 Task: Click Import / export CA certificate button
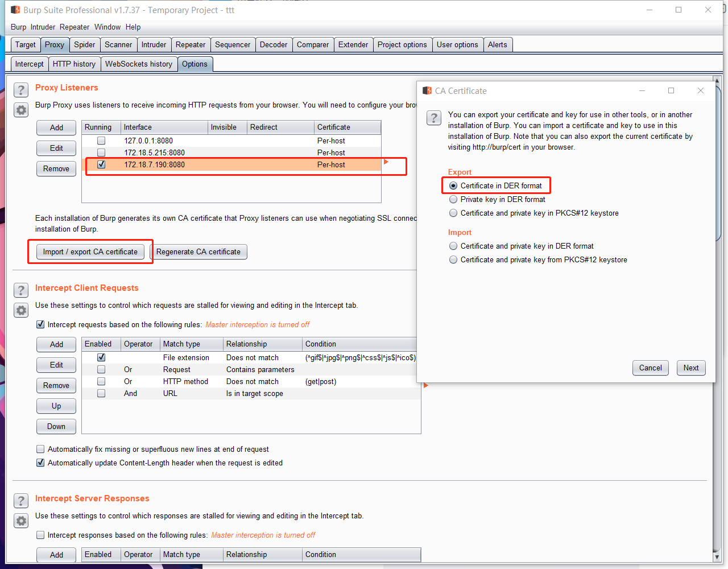click(x=90, y=251)
